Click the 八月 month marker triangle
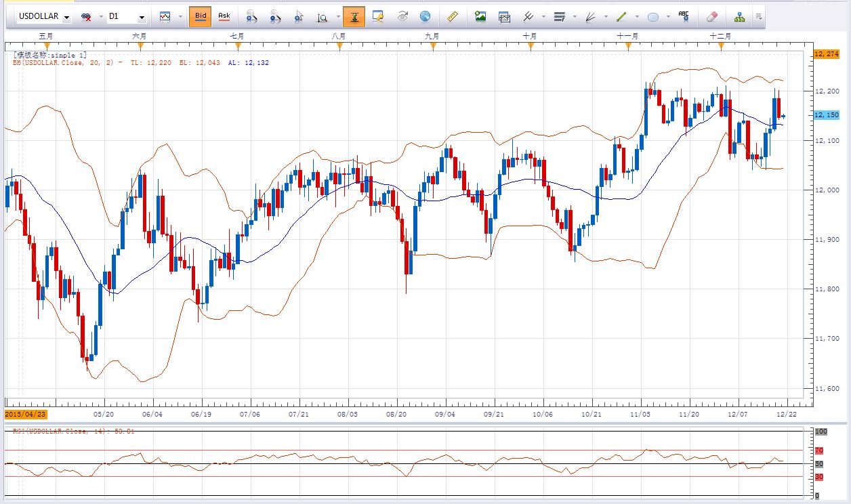Viewport: 851px width, 504px height. click(x=339, y=45)
